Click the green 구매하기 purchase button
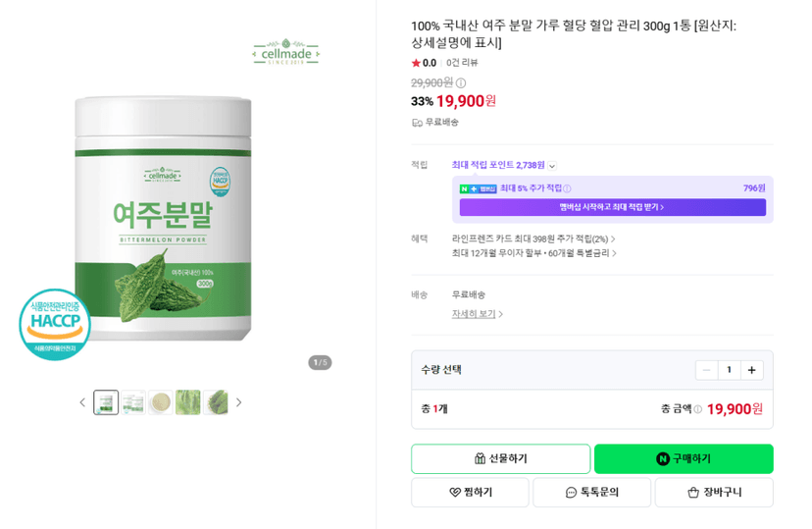This screenshot has width=812, height=529. 684,458
